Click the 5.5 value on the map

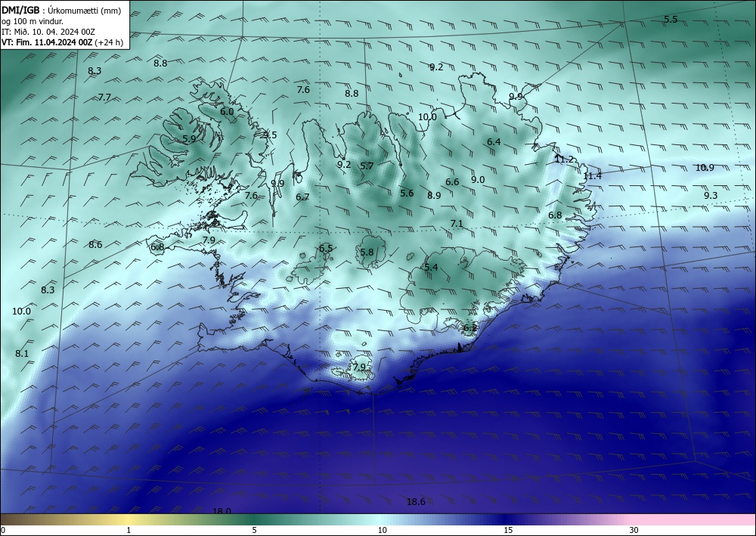pyautogui.click(x=671, y=20)
